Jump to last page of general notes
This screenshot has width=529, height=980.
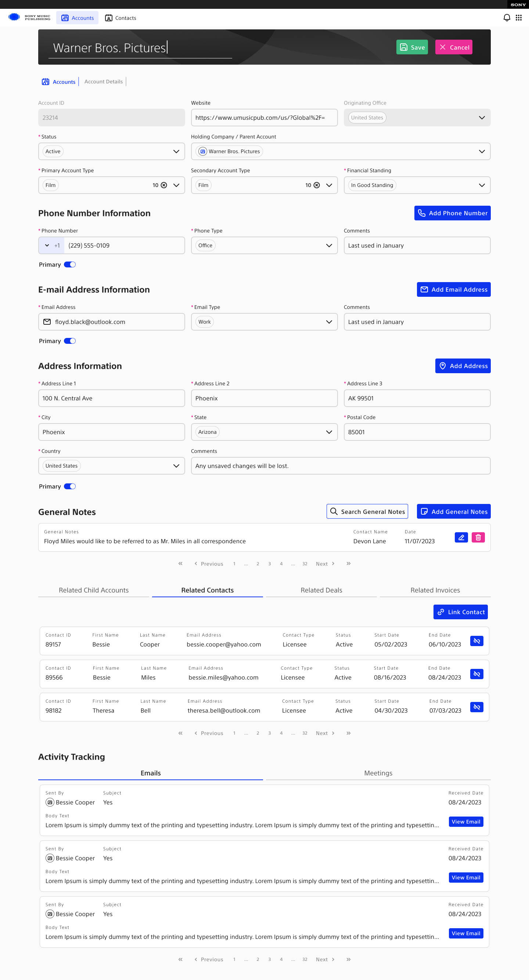(348, 563)
